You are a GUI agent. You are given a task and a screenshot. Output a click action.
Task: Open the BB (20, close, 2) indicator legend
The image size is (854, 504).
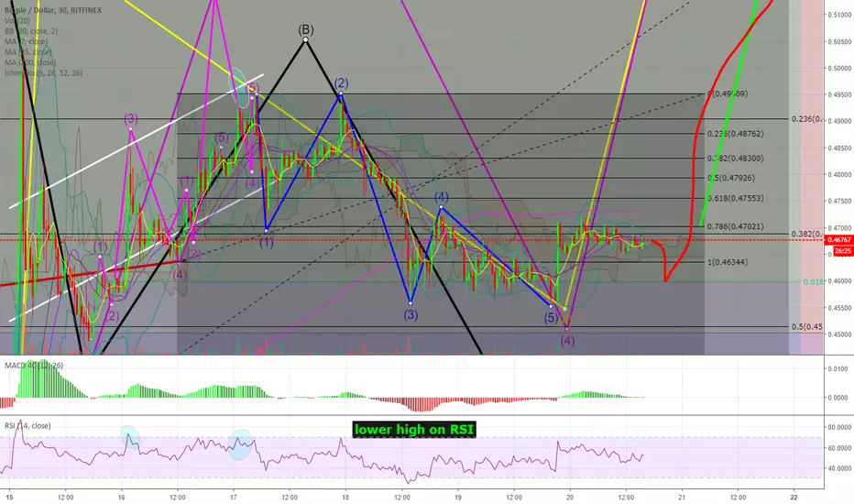coord(31,31)
